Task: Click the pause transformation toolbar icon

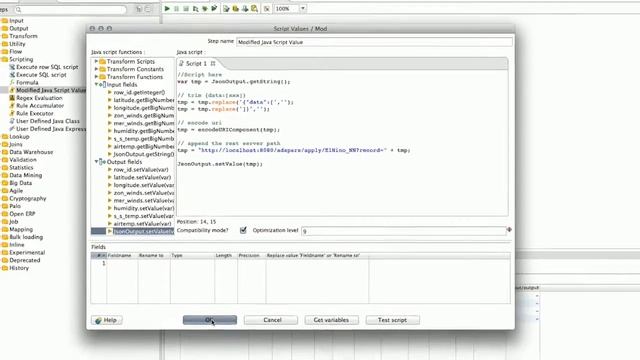Action: [x=176, y=8]
